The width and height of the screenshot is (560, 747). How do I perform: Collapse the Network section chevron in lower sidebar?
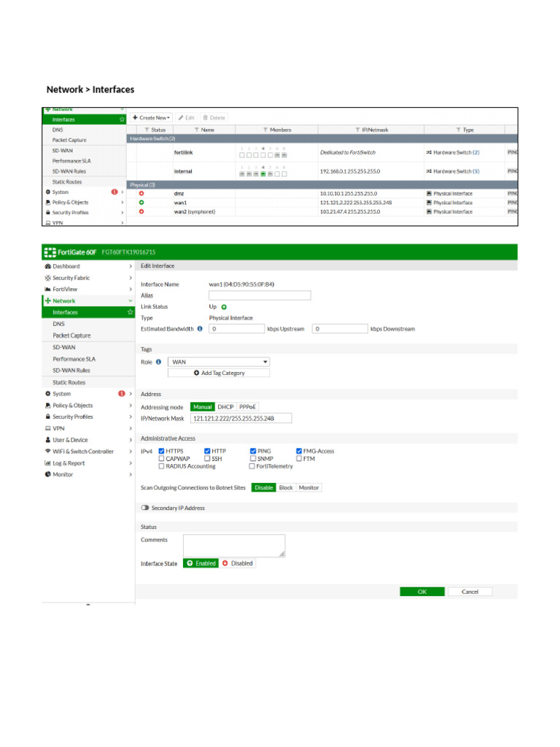[131, 301]
